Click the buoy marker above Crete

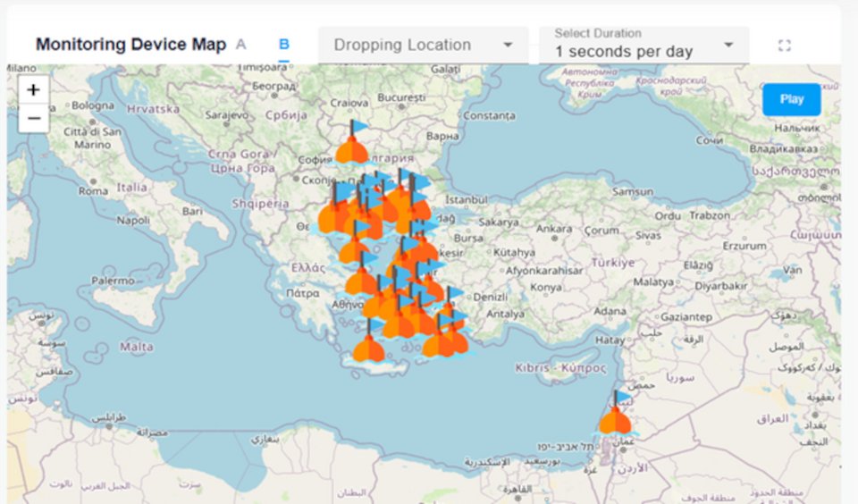pyautogui.click(x=367, y=348)
